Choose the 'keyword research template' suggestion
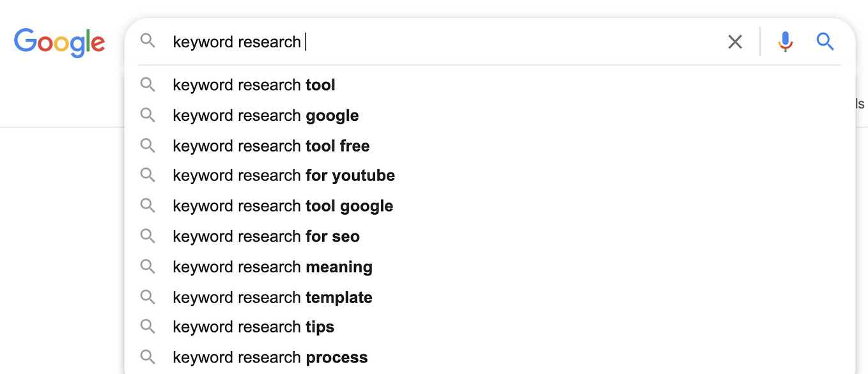868x374 pixels. click(x=272, y=297)
